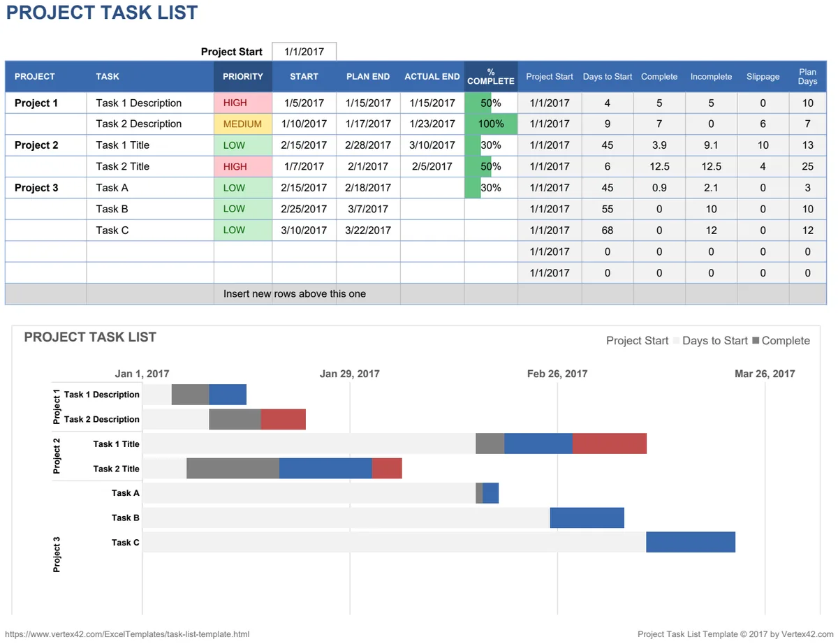The width and height of the screenshot is (838, 644).
Task: Select the Task C cell in table
Action: 150,230
